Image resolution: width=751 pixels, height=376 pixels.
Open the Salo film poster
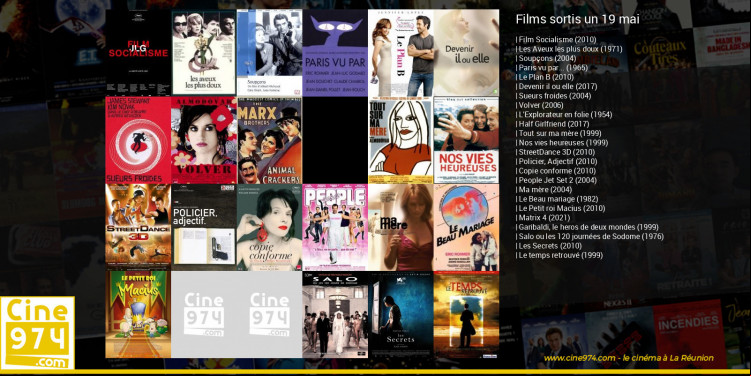[335, 315]
